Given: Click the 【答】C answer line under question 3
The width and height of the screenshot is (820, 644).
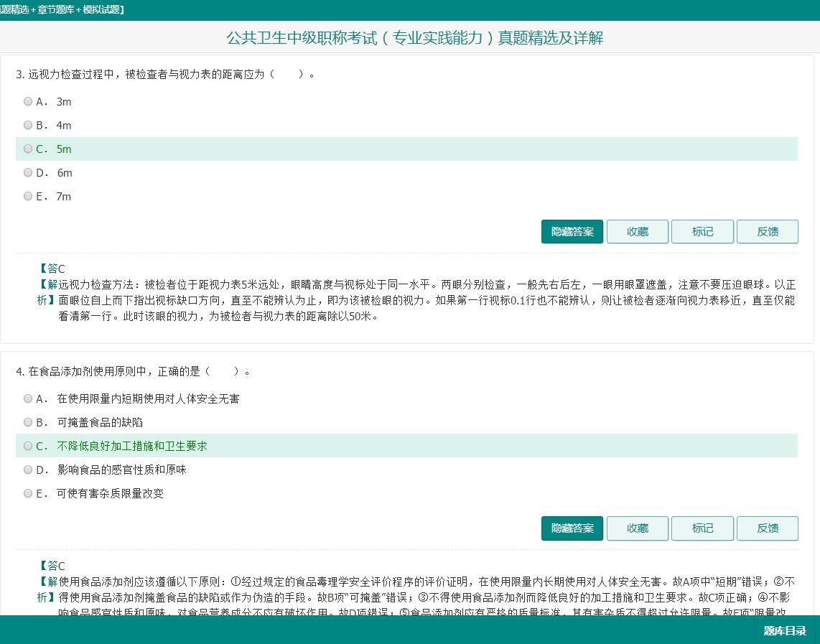Looking at the screenshot, I should 51,269.
